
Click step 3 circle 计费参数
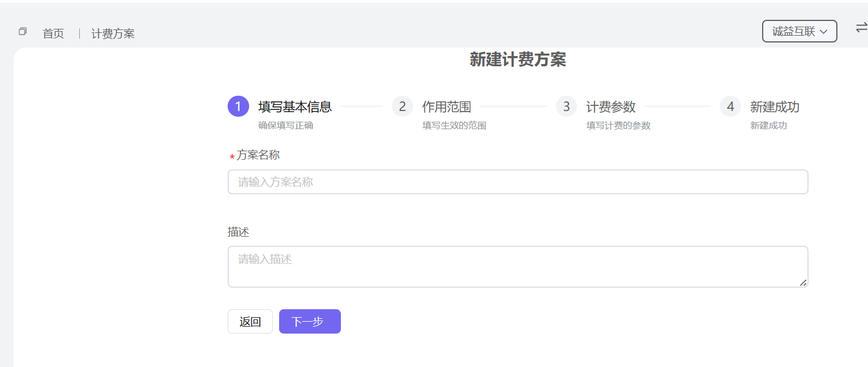[566, 106]
